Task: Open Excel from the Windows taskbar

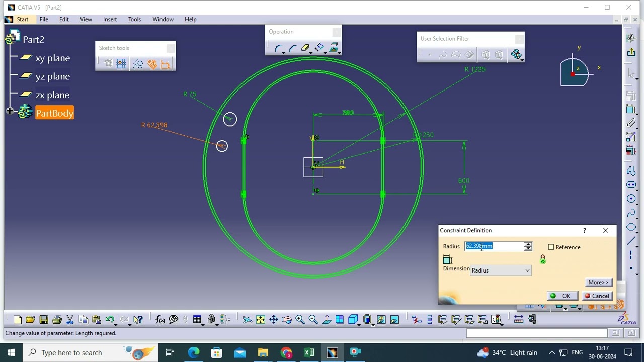Action: click(x=309, y=352)
